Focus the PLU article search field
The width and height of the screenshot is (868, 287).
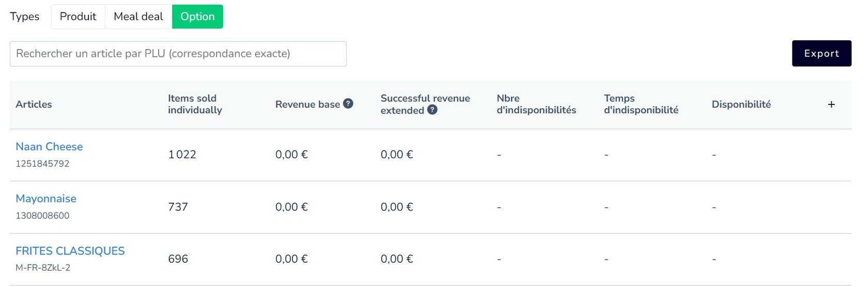[178, 54]
